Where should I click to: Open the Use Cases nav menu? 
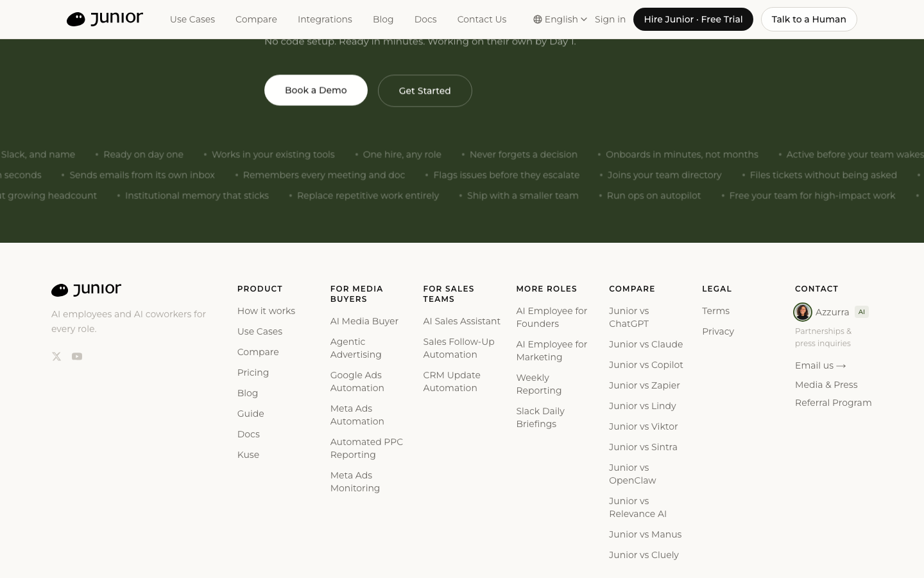193,19
